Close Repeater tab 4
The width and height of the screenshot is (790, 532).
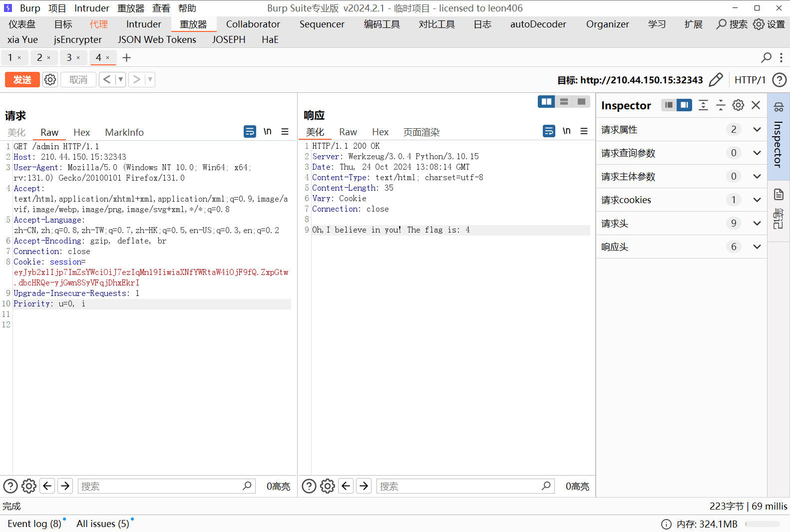(x=107, y=58)
